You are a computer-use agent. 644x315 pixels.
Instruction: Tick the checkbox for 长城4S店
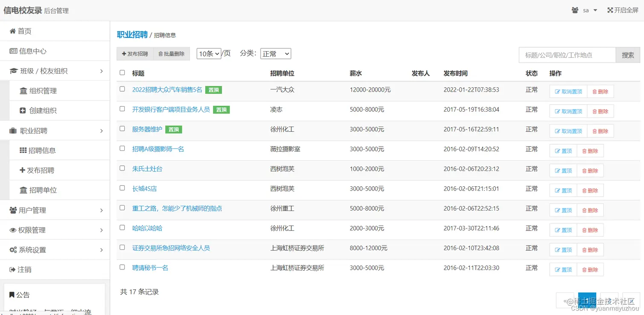pos(122,188)
